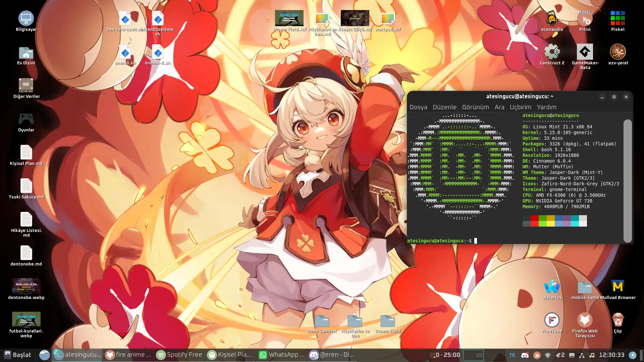Screen dimensions: 644x362
Task: Open the Discord tray icon
Action: 525,355
